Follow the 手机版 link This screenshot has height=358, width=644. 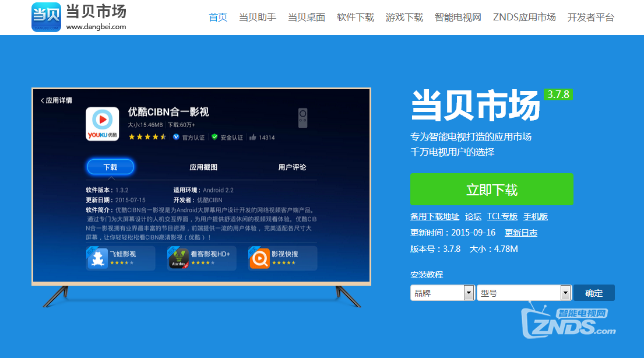tap(536, 217)
